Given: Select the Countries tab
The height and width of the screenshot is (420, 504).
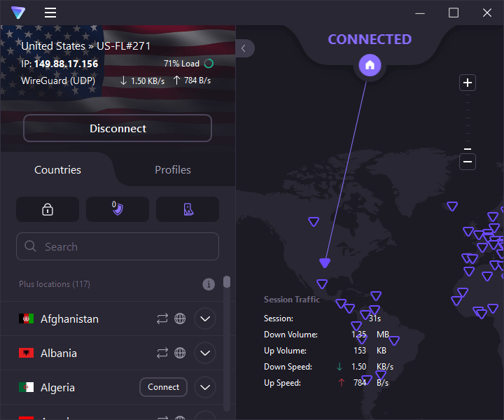Looking at the screenshot, I should (x=57, y=169).
